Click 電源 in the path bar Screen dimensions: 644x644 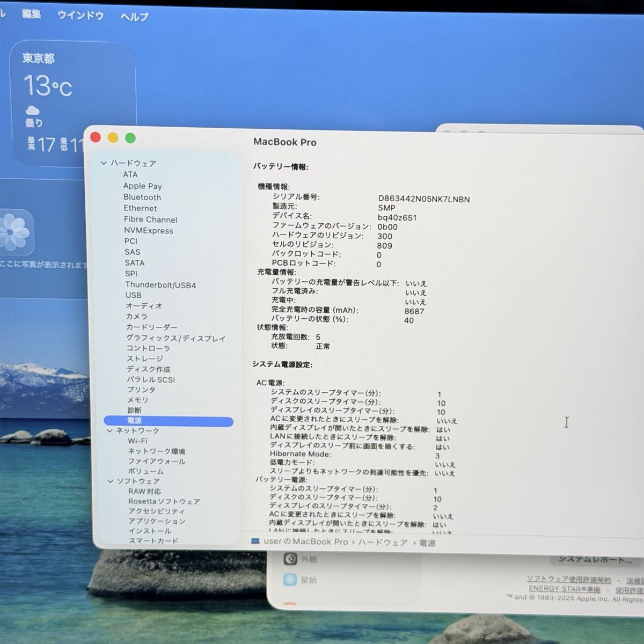(427, 543)
